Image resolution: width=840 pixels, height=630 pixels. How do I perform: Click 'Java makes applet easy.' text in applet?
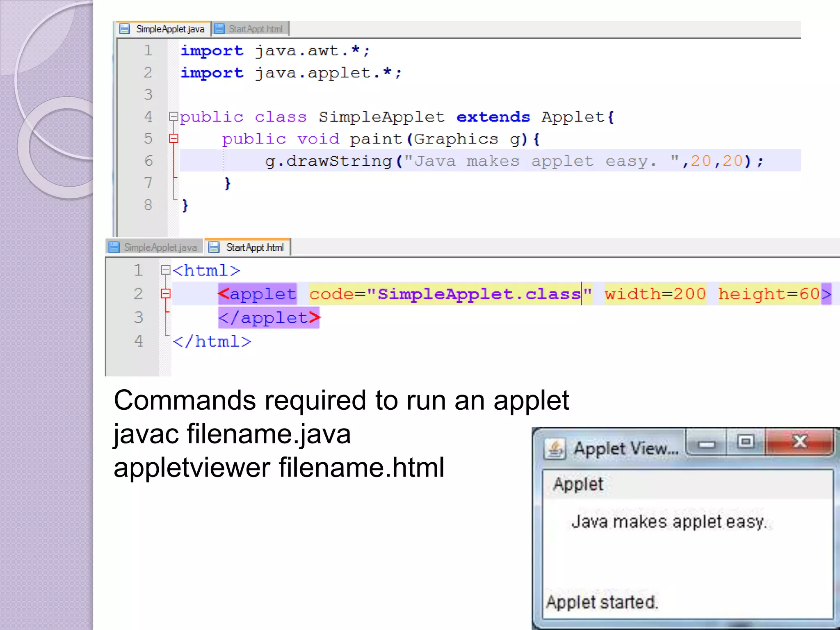(x=669, y=522)
